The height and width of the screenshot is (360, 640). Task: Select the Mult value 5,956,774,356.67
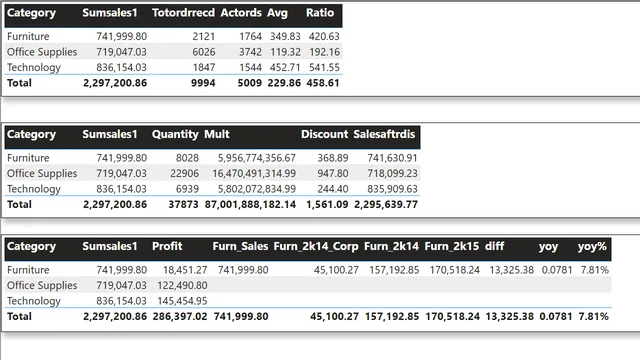click(x=257, y=158)
